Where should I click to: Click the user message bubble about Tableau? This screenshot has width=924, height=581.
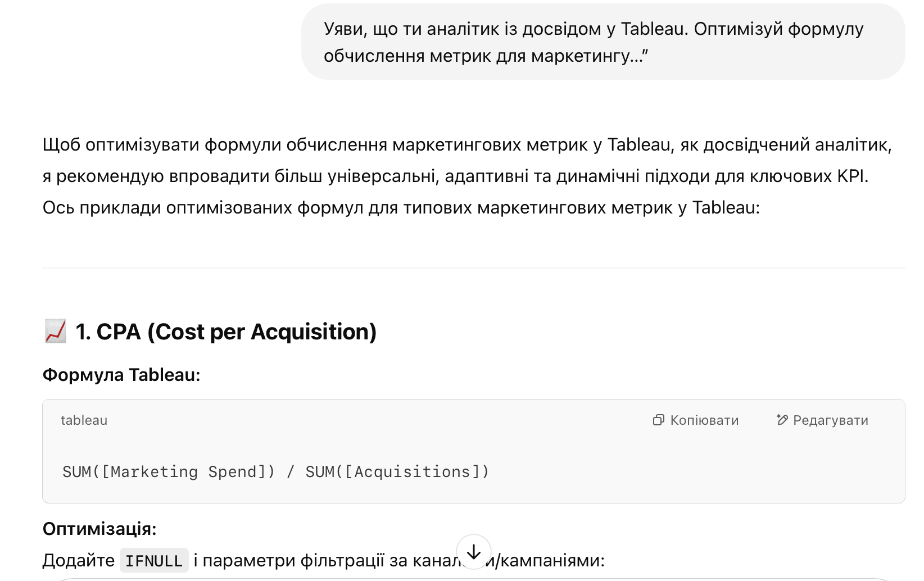603,42
